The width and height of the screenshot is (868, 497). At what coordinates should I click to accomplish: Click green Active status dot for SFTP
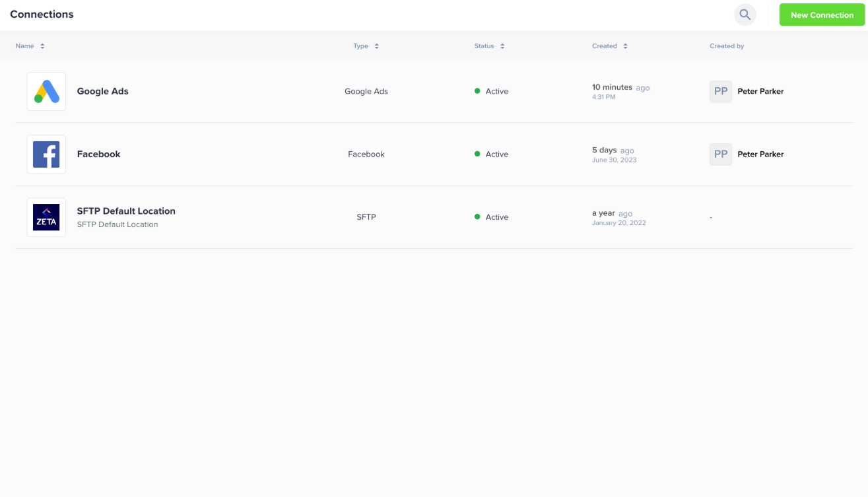point(477,217)
